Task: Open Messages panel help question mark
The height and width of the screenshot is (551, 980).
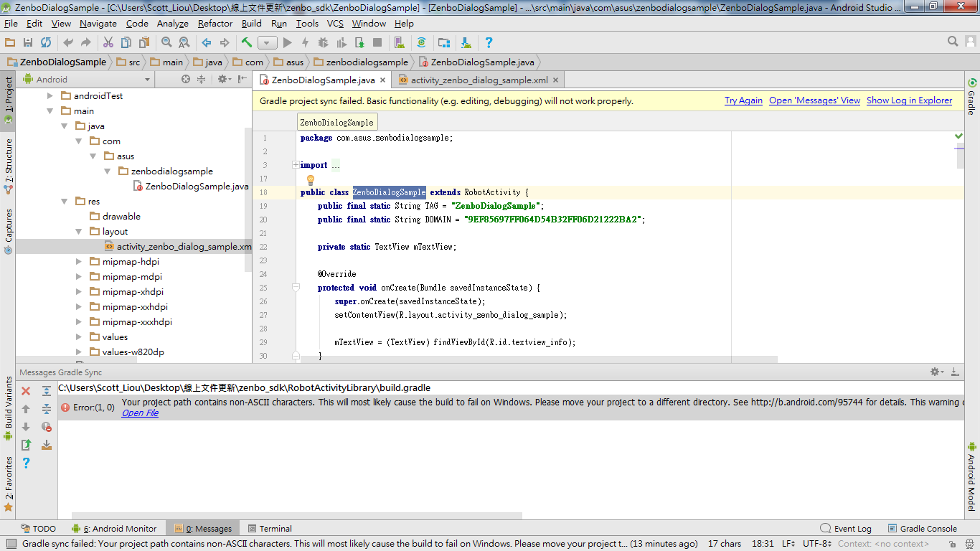Action: coord(26,463)
